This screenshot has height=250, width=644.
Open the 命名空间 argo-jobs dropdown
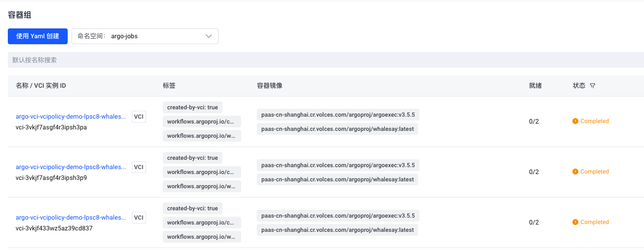click(x=145, y=36)
